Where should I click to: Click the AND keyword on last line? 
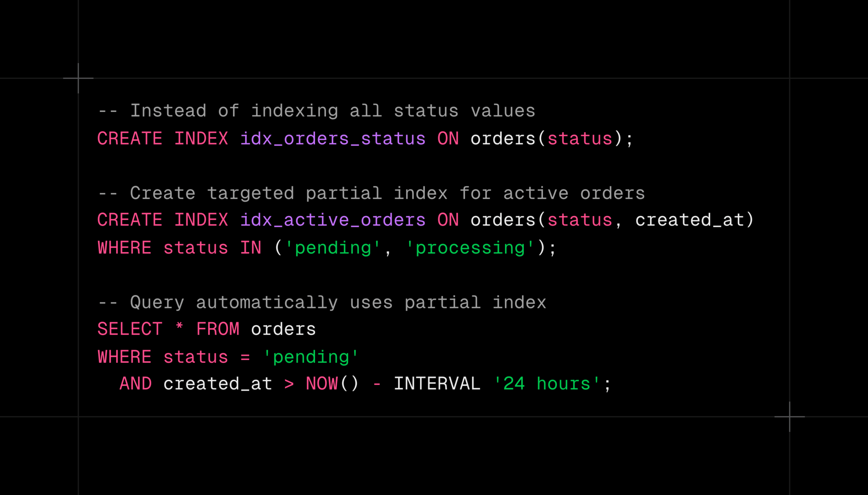136,384
